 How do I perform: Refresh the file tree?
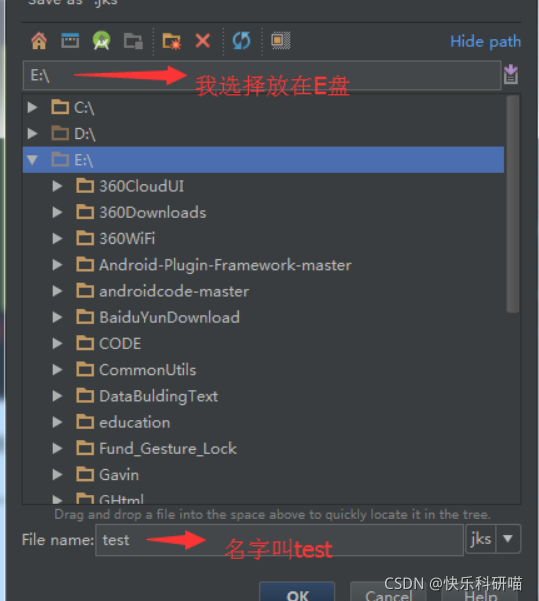pos(242,41)
